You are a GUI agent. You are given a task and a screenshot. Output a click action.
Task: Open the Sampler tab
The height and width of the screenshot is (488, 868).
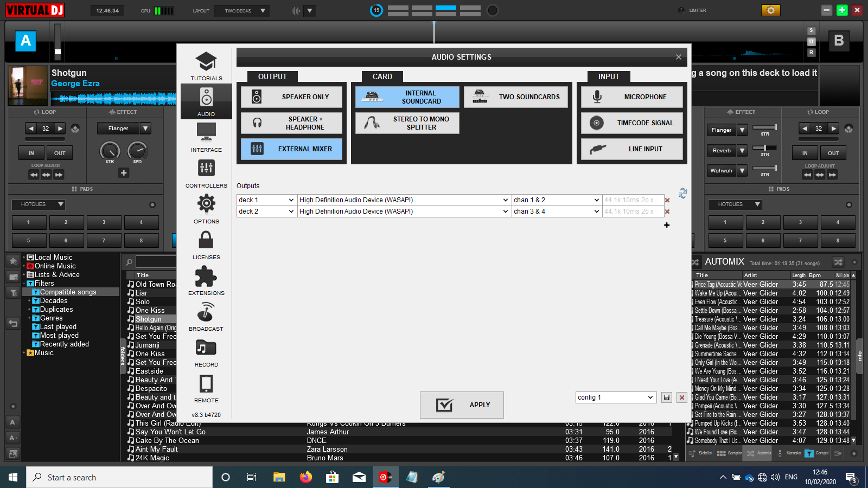coord(730,453)
